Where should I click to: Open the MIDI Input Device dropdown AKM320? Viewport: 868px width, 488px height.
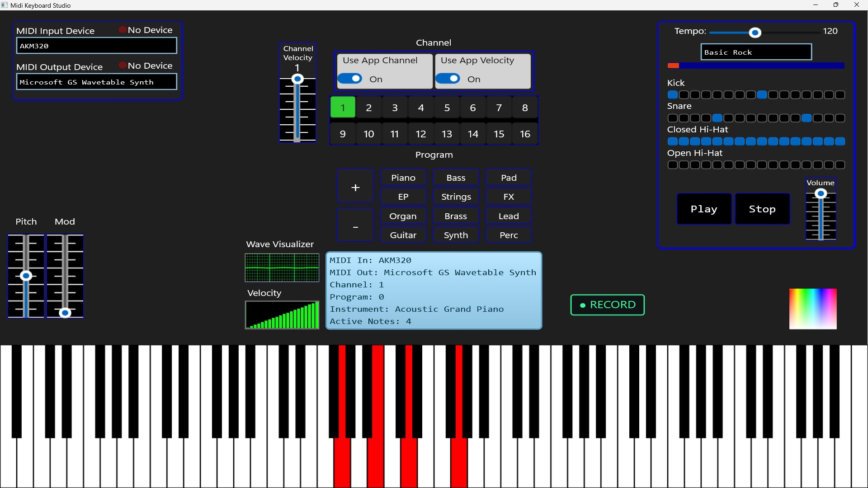click(97, 46)
